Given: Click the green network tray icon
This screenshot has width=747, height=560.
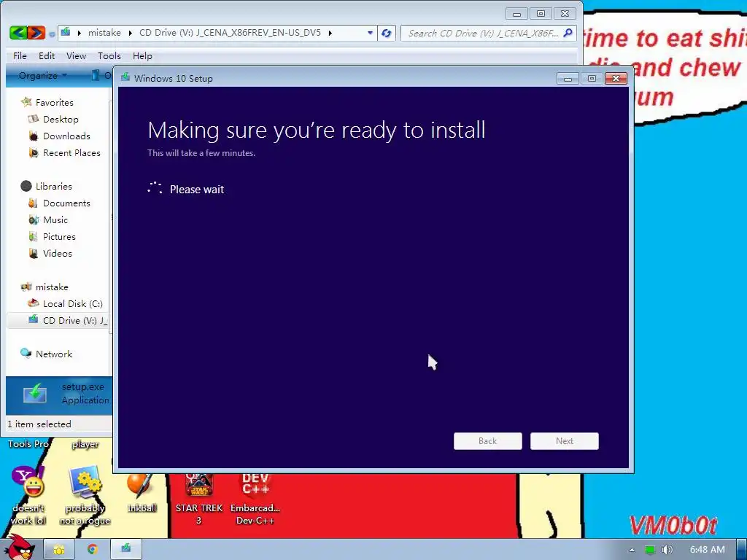Looking at the screenshot, I should point(649,550).
